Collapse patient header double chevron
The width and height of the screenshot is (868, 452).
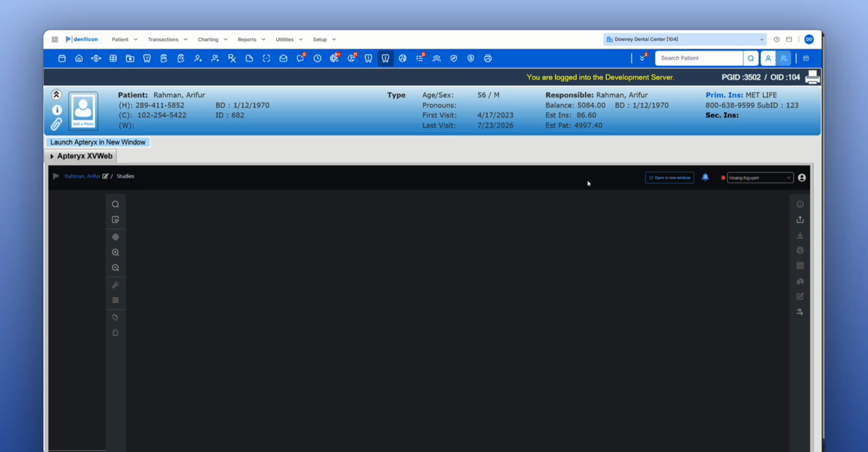[x=56, y=95]
